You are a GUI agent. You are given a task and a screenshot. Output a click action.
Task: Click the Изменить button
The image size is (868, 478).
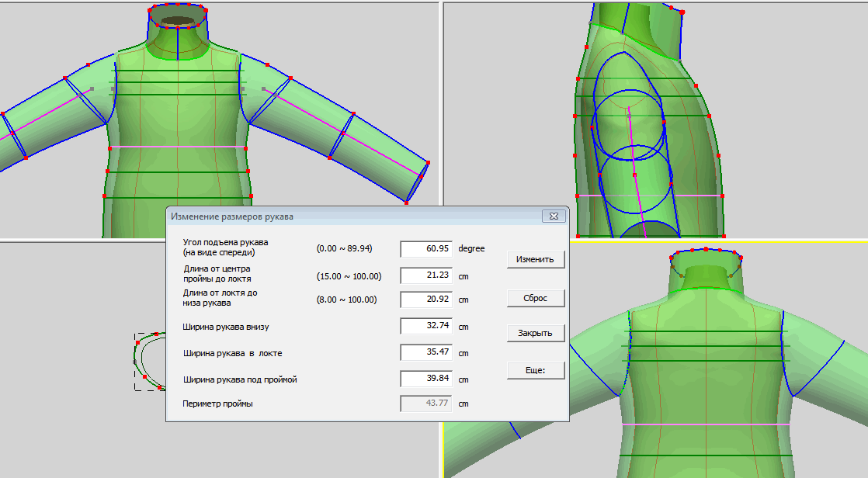tap(535, 259)
